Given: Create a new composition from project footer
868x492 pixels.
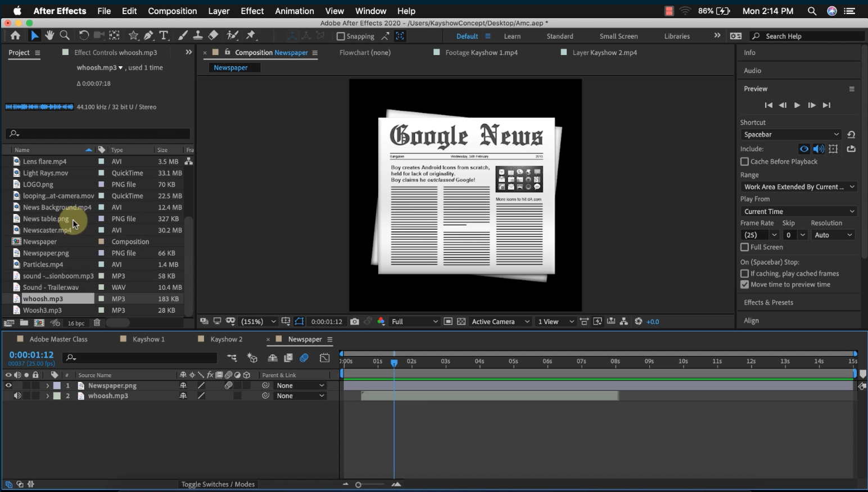Looking at the screenshot, I should tap(39, 323).
